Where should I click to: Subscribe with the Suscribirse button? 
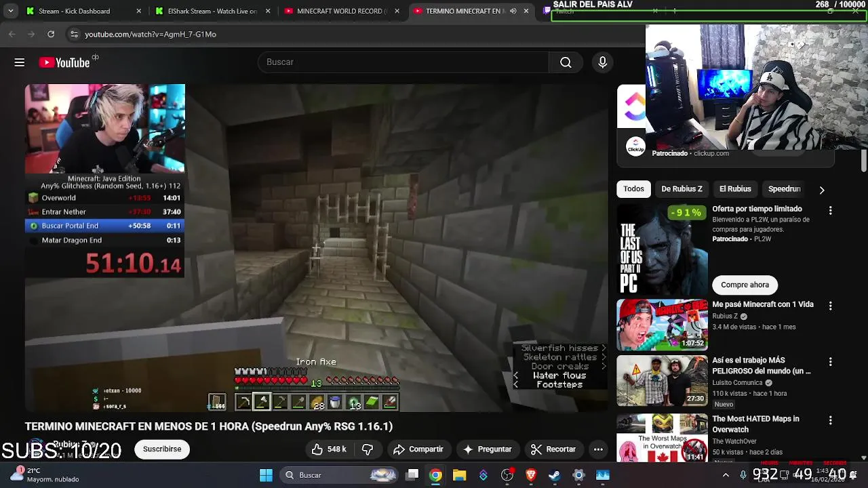pos(162,449)
